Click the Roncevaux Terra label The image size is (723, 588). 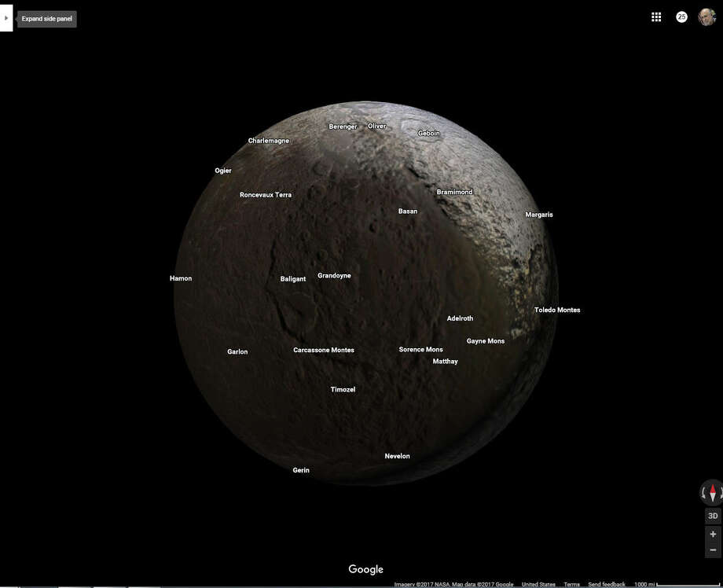coord(266,194)
